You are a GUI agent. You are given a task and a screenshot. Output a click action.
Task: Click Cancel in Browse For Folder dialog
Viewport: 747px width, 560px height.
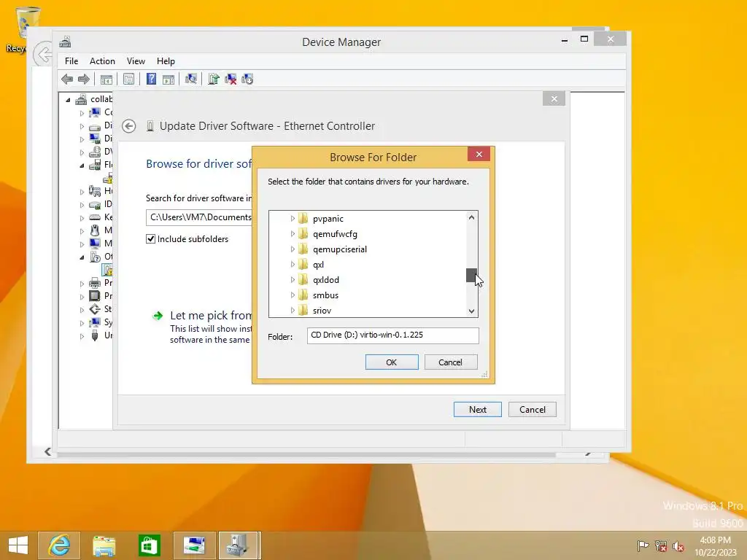tap(450, 362)
